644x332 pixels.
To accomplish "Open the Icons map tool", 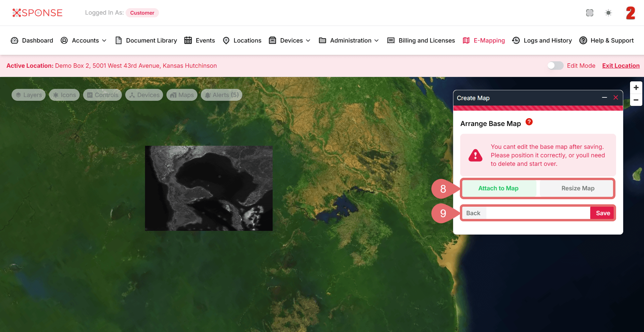I will (x=64, y=95).
